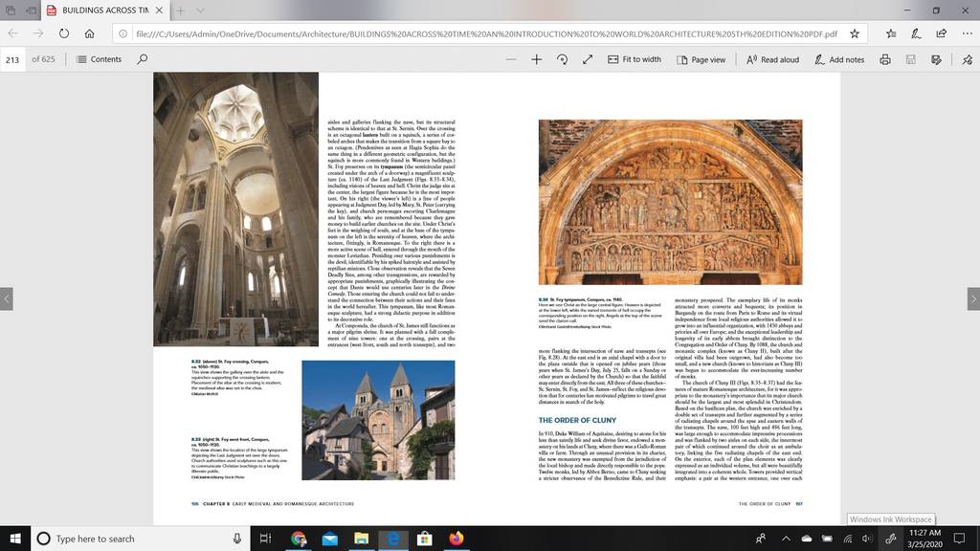Open Chrome from the taskbar
Image resolution: width=980 pixels, height=551 pixels.
(x=299, y=539)
